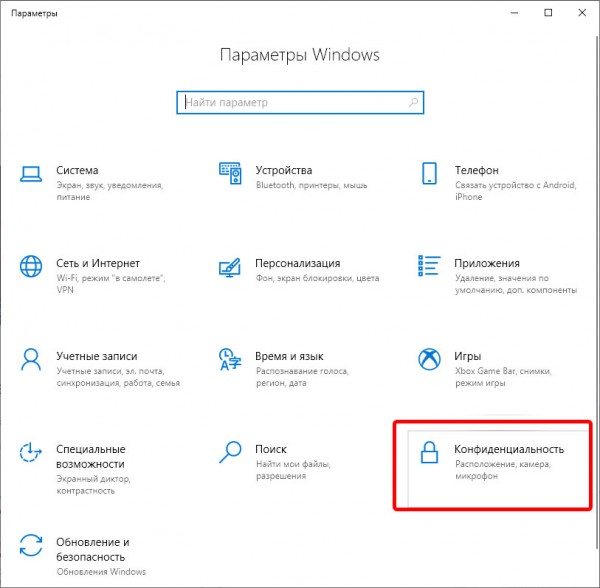Click the Приложения list icon
600x588 pixels.
(429, 265)
